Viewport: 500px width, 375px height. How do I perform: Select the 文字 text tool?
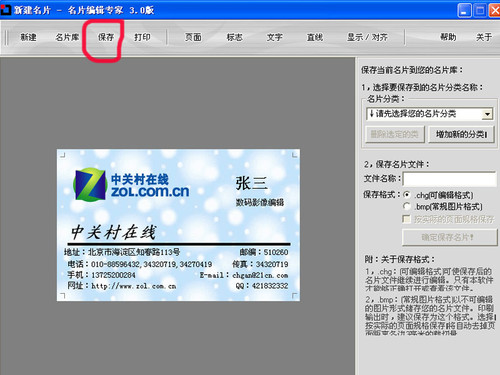[x=275, y=37]
